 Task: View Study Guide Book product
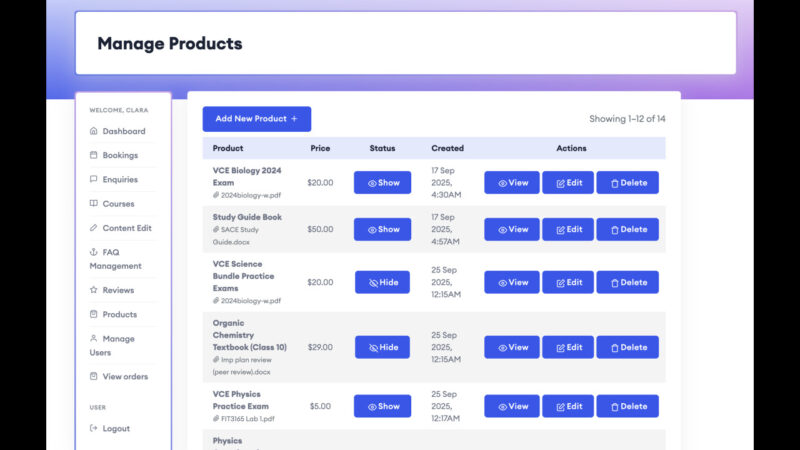coord(512,230)
